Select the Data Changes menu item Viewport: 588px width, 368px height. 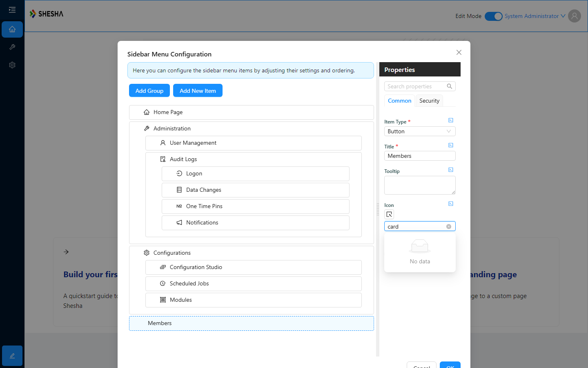point(256,190)
